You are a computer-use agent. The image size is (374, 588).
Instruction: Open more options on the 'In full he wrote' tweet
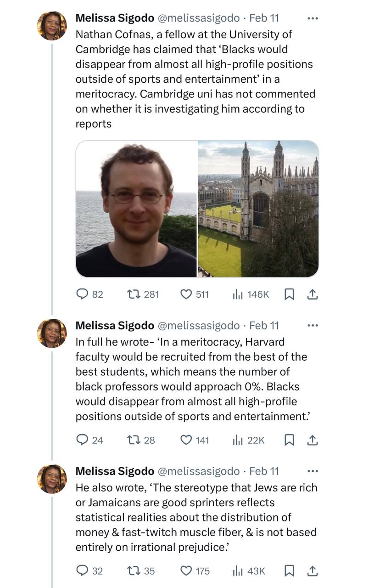[x=313, y=326]
